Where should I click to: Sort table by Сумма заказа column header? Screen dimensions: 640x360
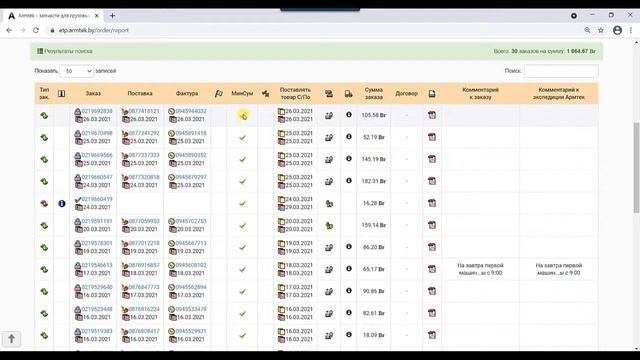click(x=373, y=93)
